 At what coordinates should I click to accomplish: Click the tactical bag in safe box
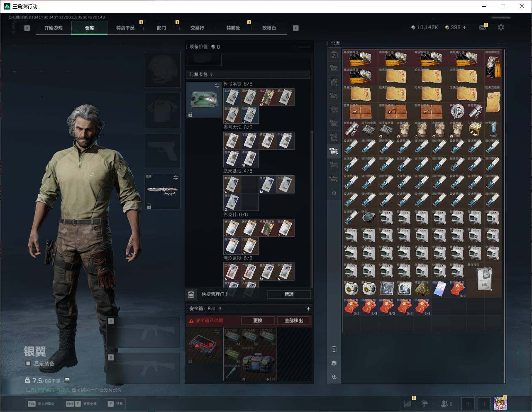pyautogui.click(x=259, y=363)
